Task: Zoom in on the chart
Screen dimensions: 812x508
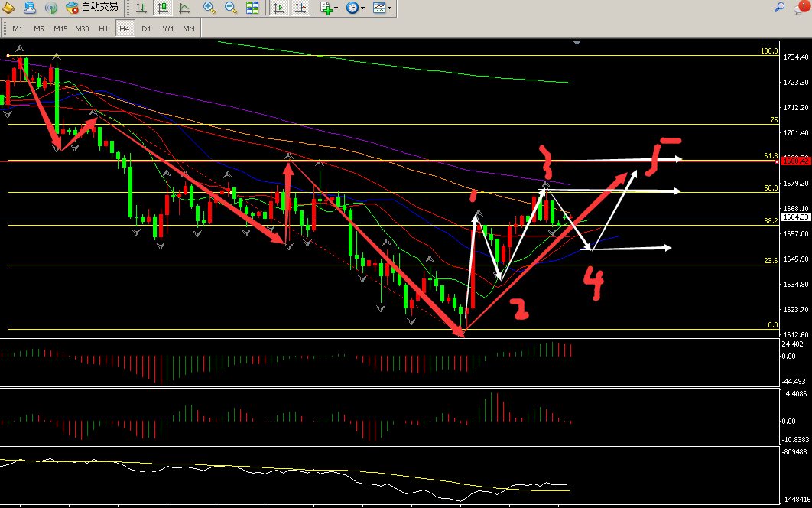Action: point(209,8)
